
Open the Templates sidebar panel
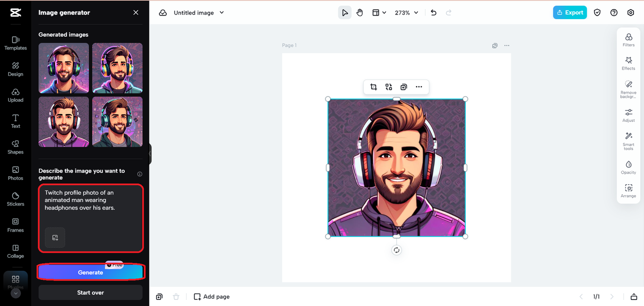(16, 43)
